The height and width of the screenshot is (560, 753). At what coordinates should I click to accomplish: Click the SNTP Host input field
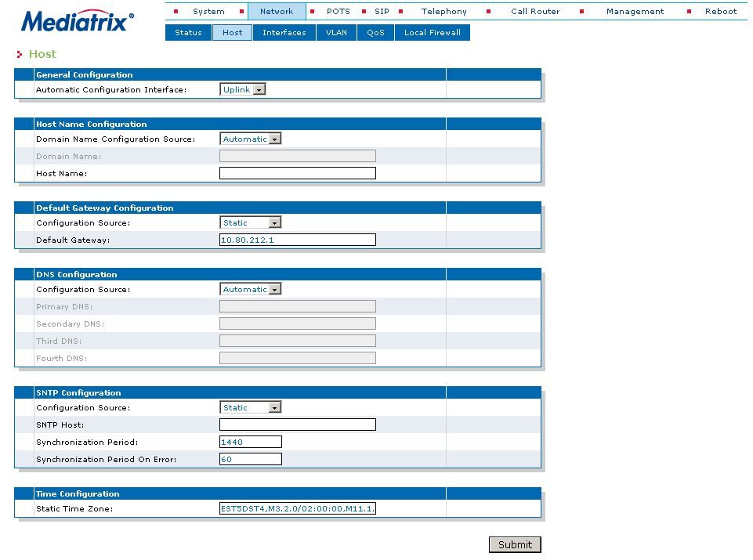click(x=298, y=425)
